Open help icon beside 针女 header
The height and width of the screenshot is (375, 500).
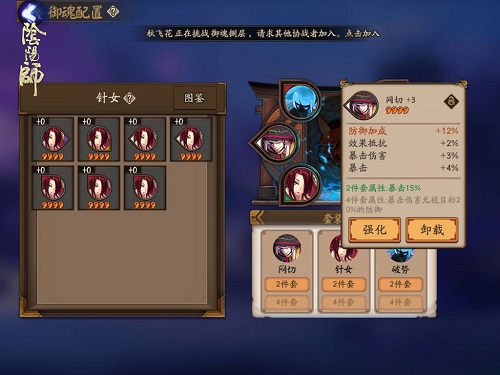pyautogui.click(x=129, y=98)
